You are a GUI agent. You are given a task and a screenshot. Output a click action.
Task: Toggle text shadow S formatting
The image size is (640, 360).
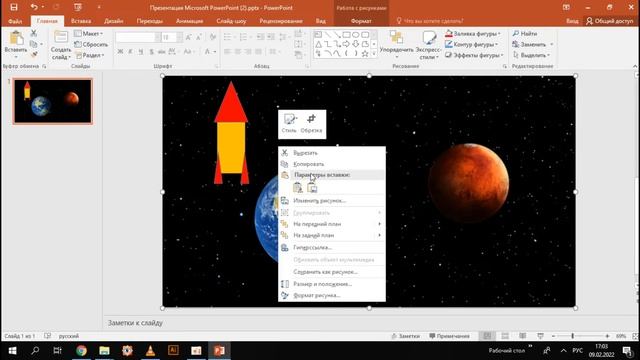(151, 51)
